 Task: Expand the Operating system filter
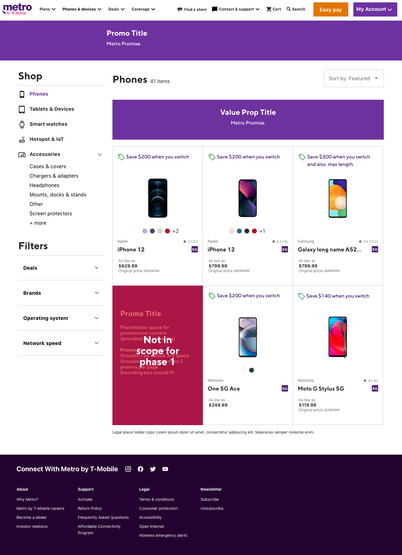click(61, 318)
